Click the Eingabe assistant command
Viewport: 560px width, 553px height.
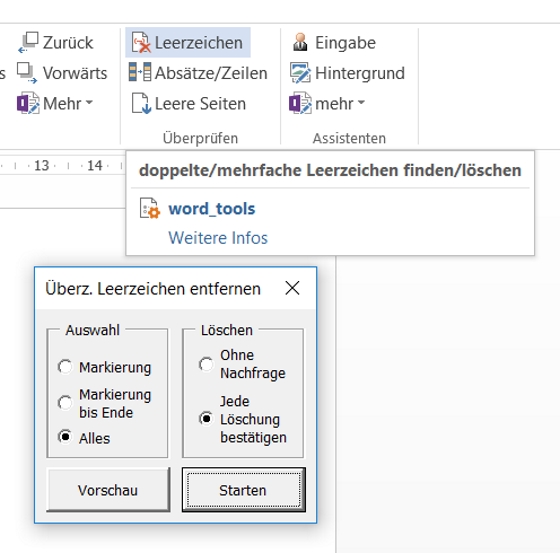[334, 43]
